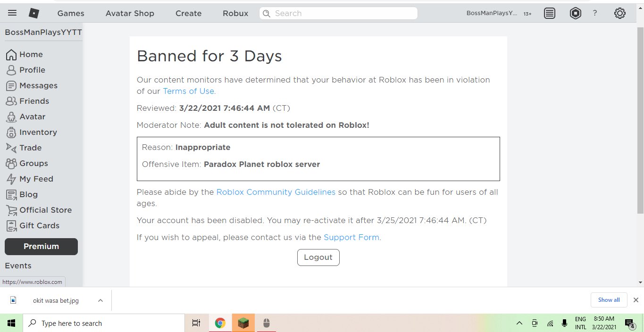
Task: Click the mouse app icon in taskbar
Action: (x=266, y=323)
